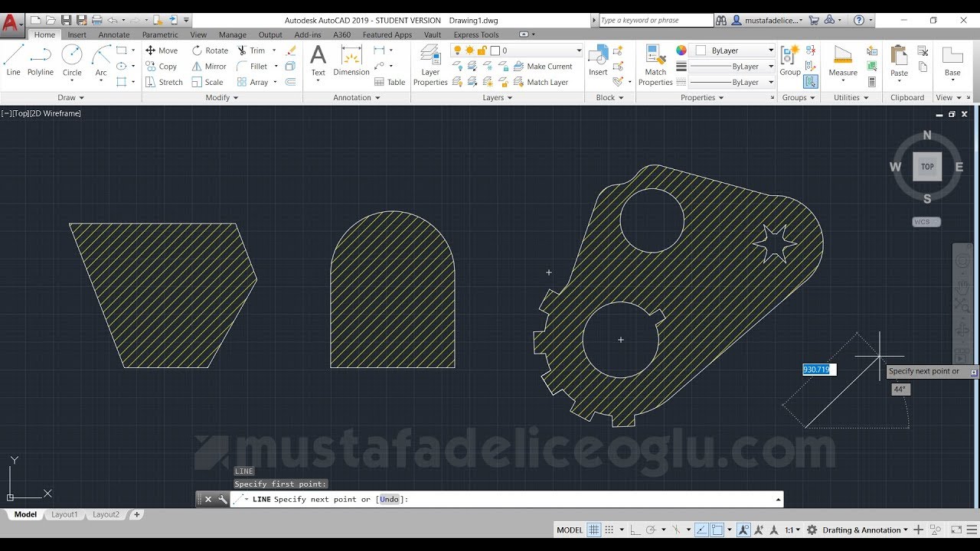Click the TOP face of ViewCube
The width and height of the screenshot is (980, 551).
point(927,166)
